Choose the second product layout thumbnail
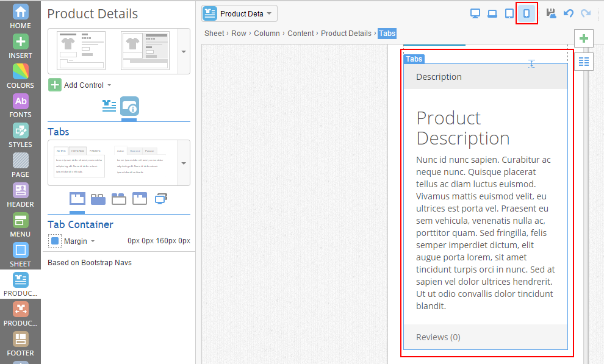The height and width of the screenshot is (364, 604). coord(145,51)
